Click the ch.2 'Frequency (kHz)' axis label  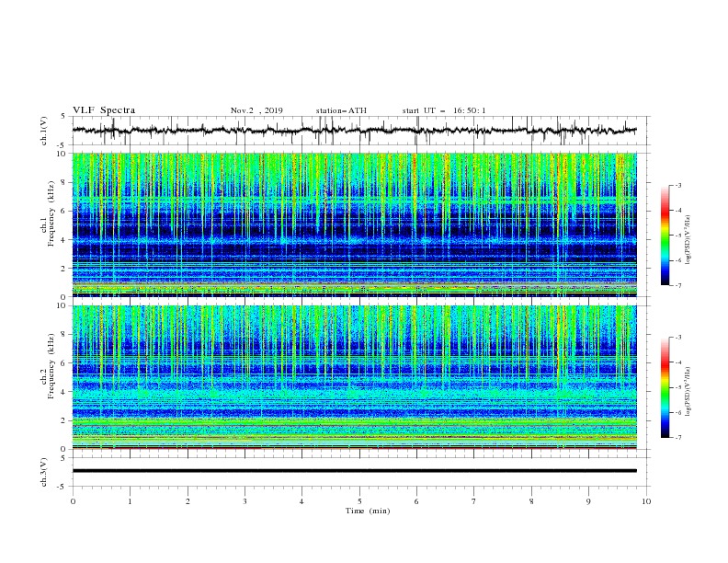coord(51,366)
